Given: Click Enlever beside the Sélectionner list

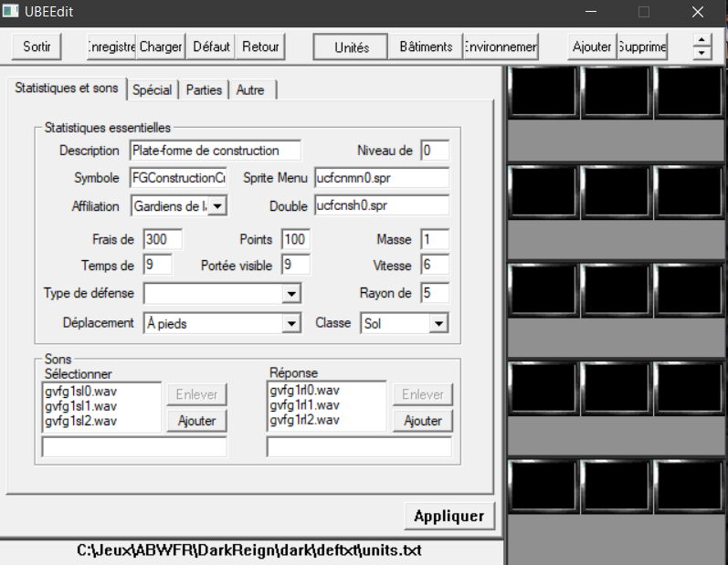Looking at the screenshot, I should pyautogui.click(x=197, y=394).
